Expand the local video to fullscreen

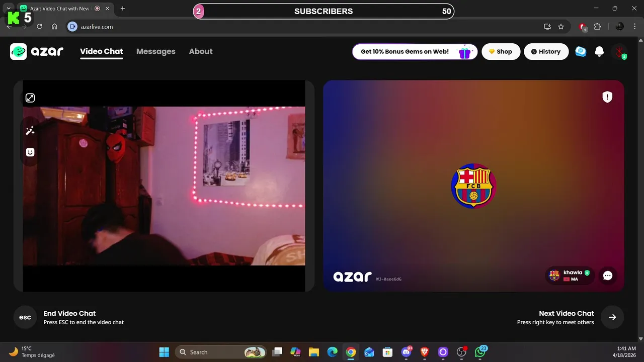(x=30, y=98)
